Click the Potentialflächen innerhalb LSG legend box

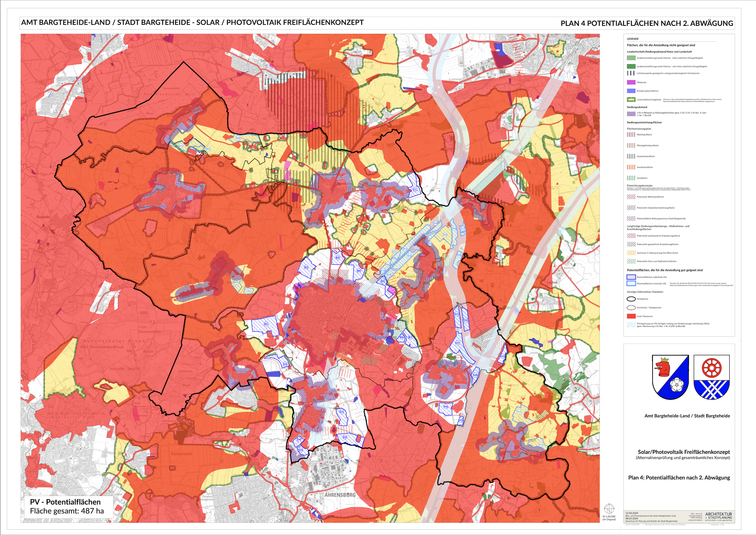631,283
